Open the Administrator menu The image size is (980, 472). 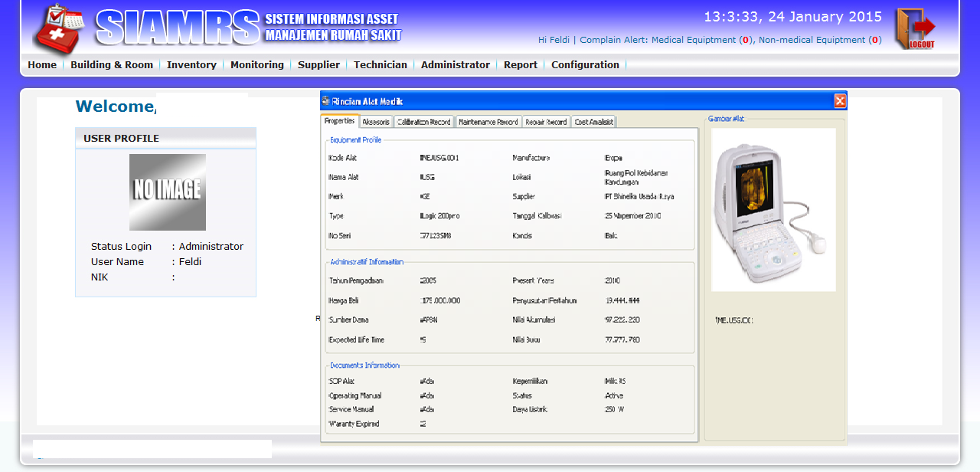point(456,65)
